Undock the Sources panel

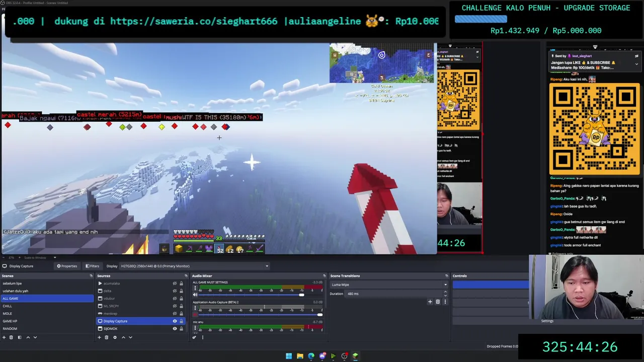click(186, 276)
